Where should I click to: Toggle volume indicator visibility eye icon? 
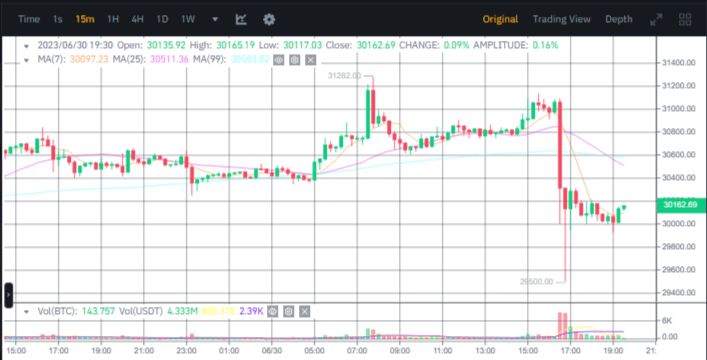[x=272, y=311]
